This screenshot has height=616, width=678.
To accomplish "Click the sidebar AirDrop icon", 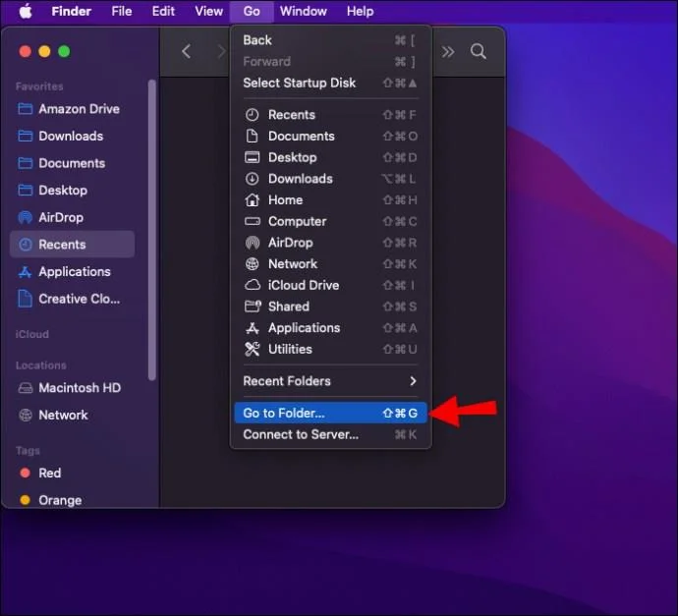I will point(26,217).
